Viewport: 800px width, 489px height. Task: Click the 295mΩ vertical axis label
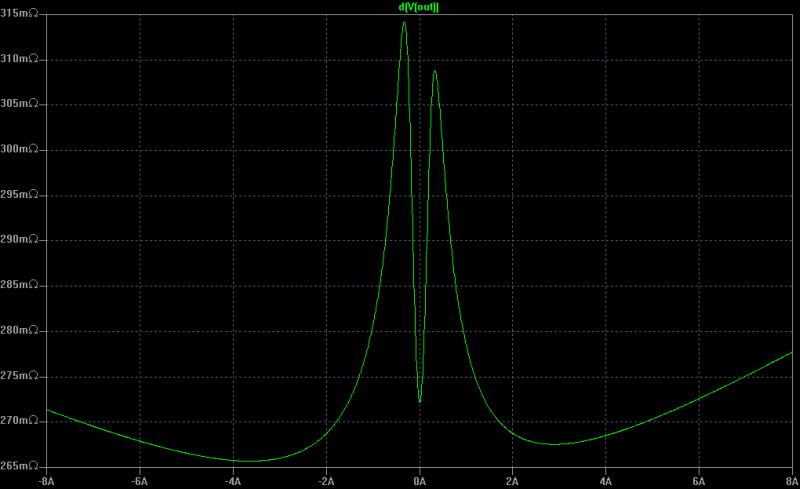[19, 194]
